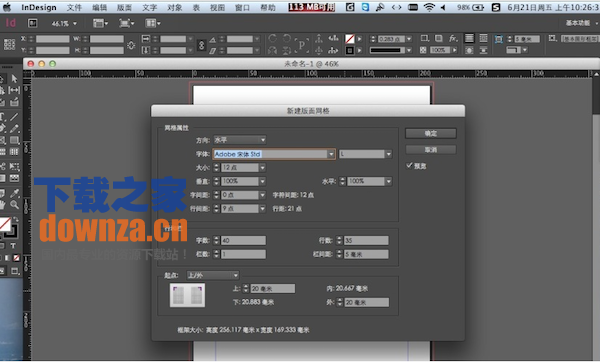Click the 字数 character count field
The image size is (600, 362).
[x=243, y=240]
